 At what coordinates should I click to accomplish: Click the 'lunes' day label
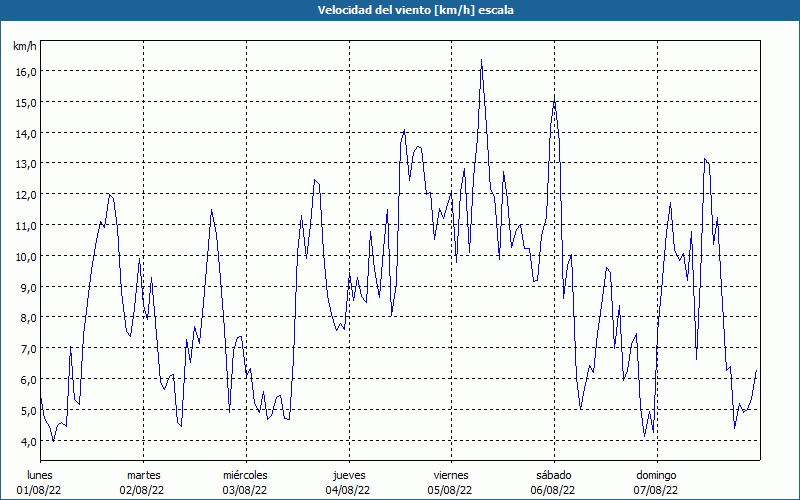40,475
